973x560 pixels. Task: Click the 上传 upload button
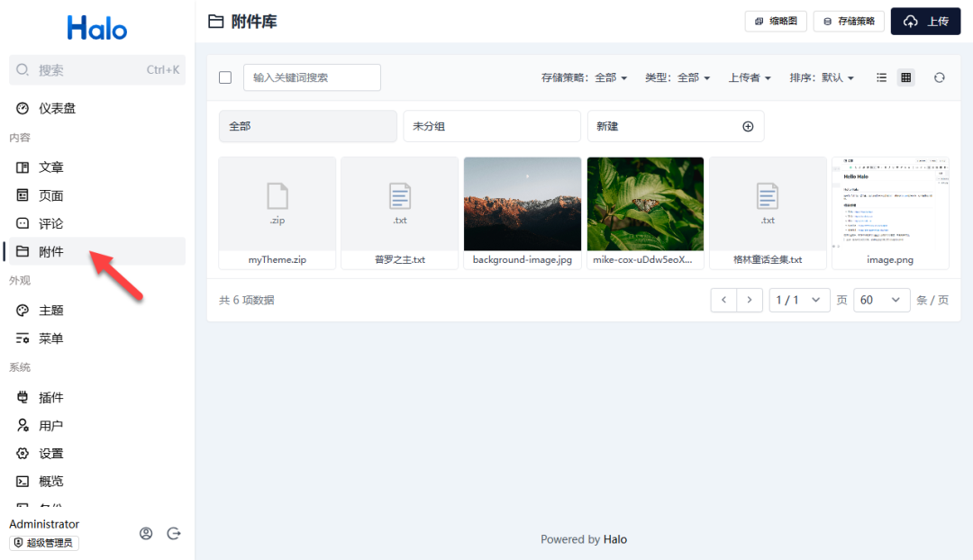click(926, 21)
